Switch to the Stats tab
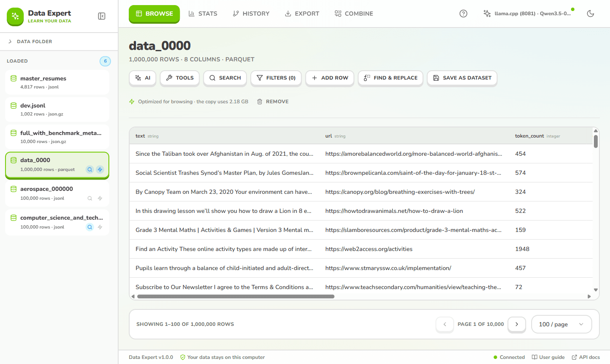This screenshot has height=364, width=610. pos(203,14)
